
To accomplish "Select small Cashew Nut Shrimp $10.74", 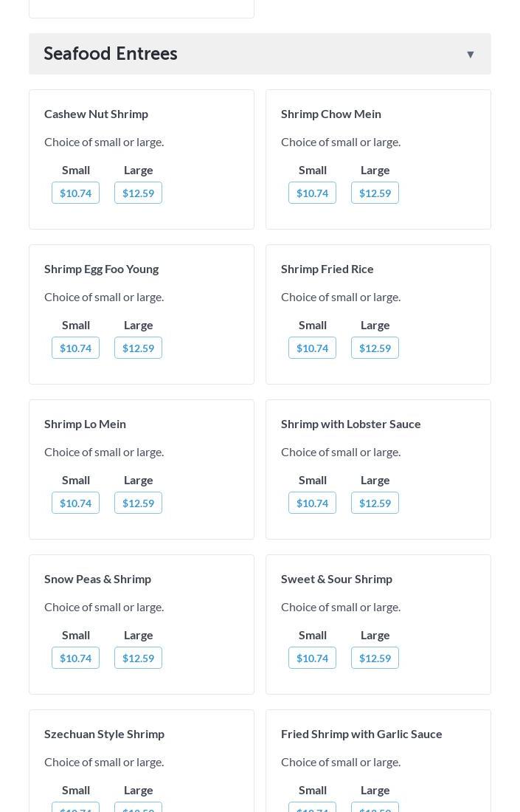I will point(75,193).
